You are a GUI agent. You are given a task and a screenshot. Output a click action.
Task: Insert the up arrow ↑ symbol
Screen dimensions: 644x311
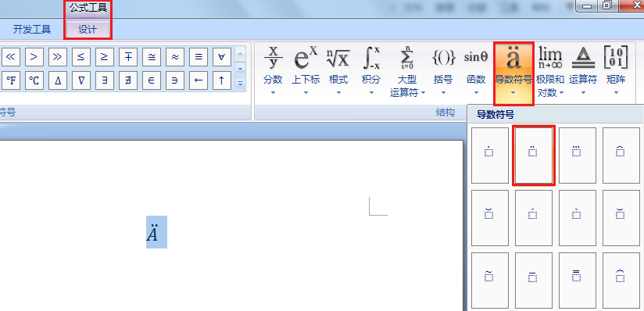pos(222,80)
